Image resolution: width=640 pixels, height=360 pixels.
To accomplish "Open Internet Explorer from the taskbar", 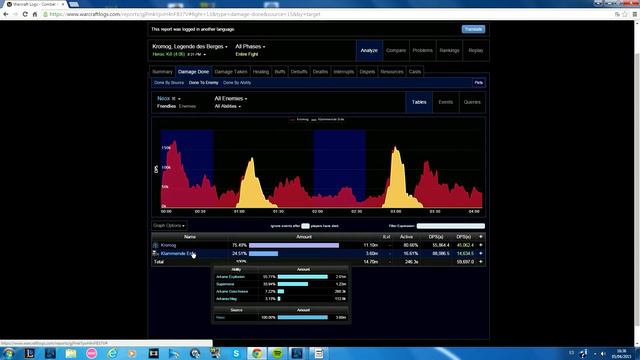I will 112,353.
